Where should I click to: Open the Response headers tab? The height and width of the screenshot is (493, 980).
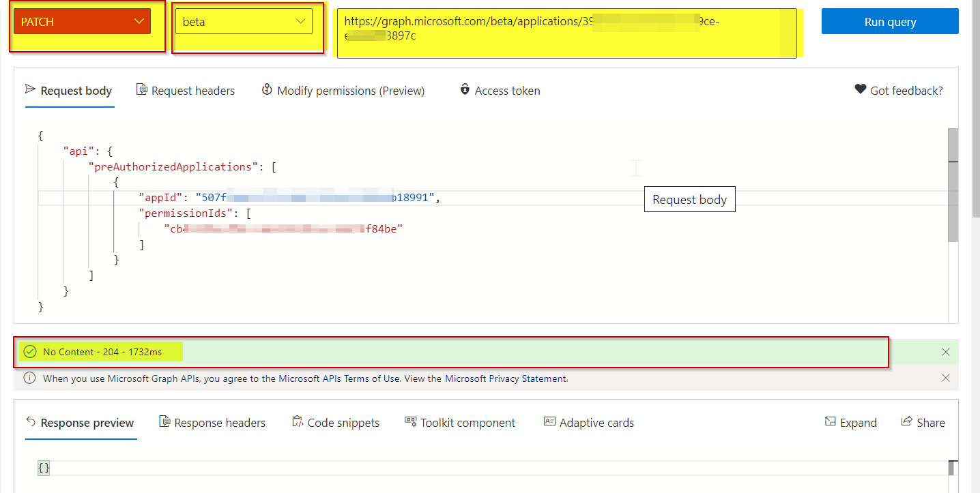tap(212, 423)
